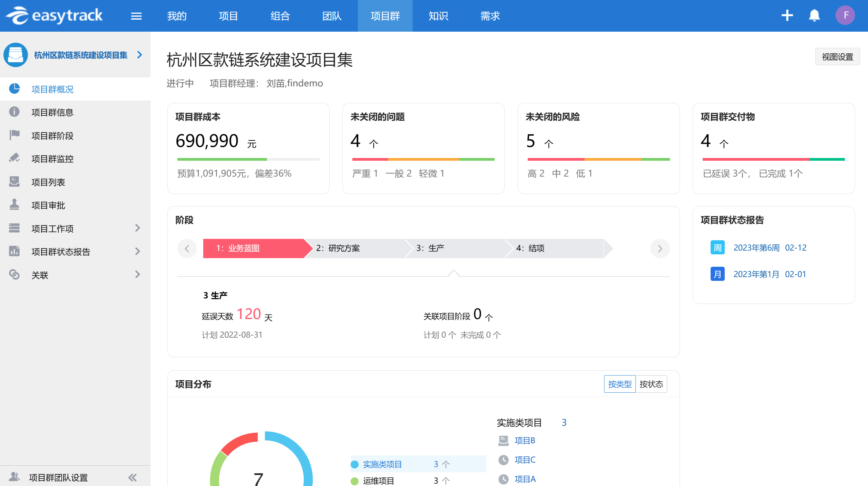The image size is (868, 486).
Task: Click the info icon for 项目群信息
Action: pos(14,112)
